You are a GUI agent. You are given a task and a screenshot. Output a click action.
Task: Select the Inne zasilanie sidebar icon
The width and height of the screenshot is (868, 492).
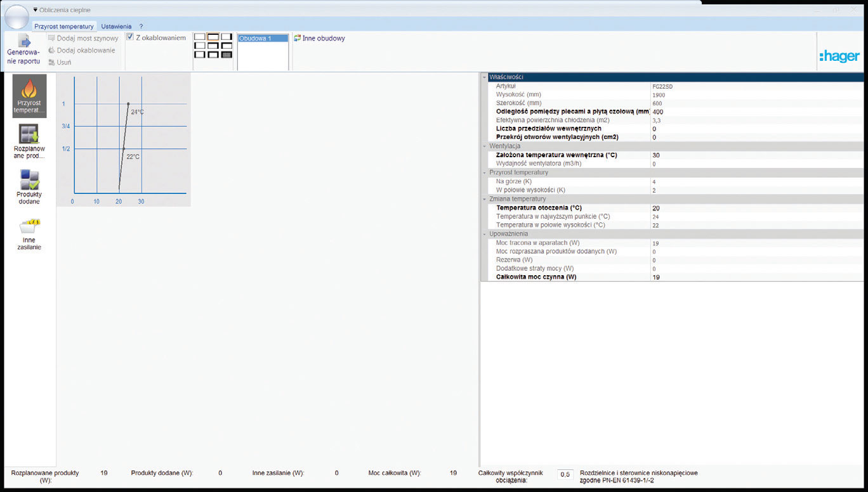click(29, 226)
